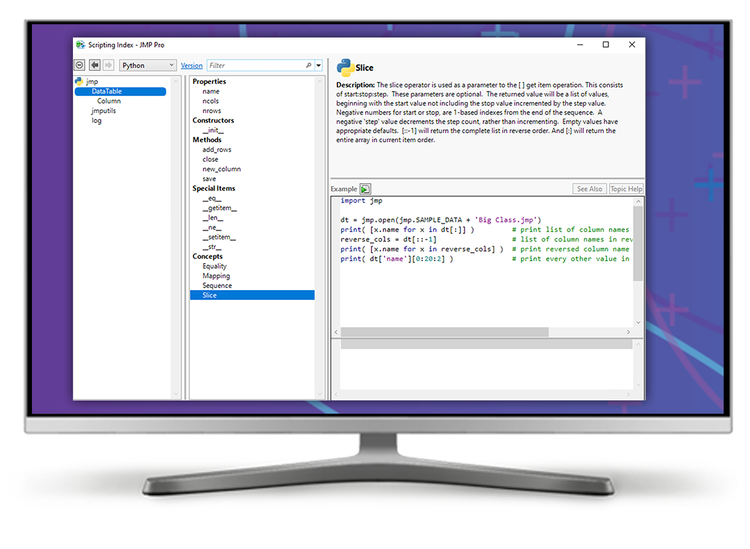Click scroll-right arrow of example code scrollbar
Image resolution: width=750 pixels, height=549 pixels.
tap(629, 332)
